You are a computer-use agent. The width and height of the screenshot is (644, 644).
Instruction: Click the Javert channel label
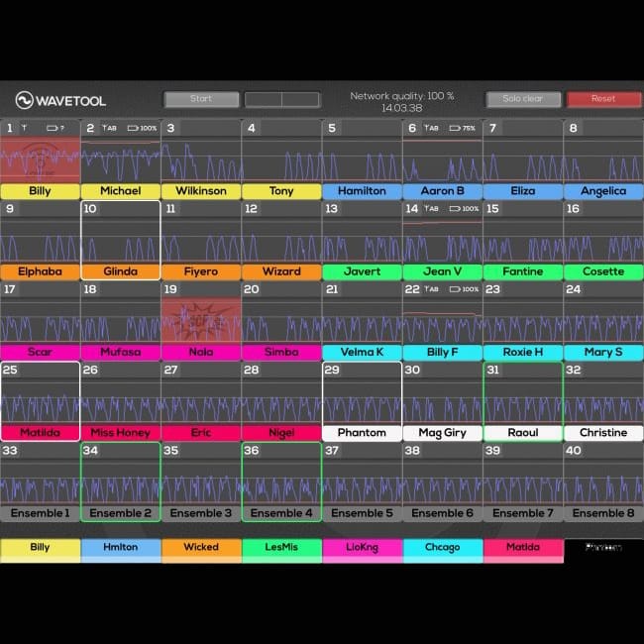[x=363, y=271]
